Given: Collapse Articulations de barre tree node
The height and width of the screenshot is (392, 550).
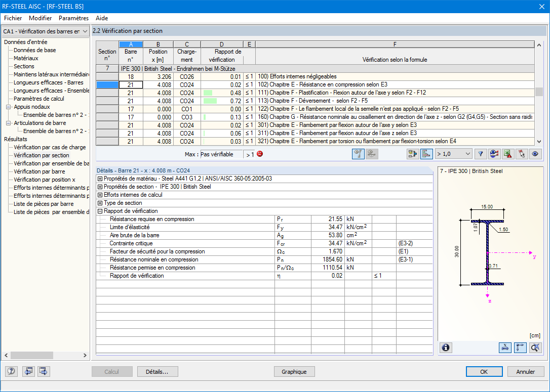Looking at the screenshot, I should pos(9,123).
